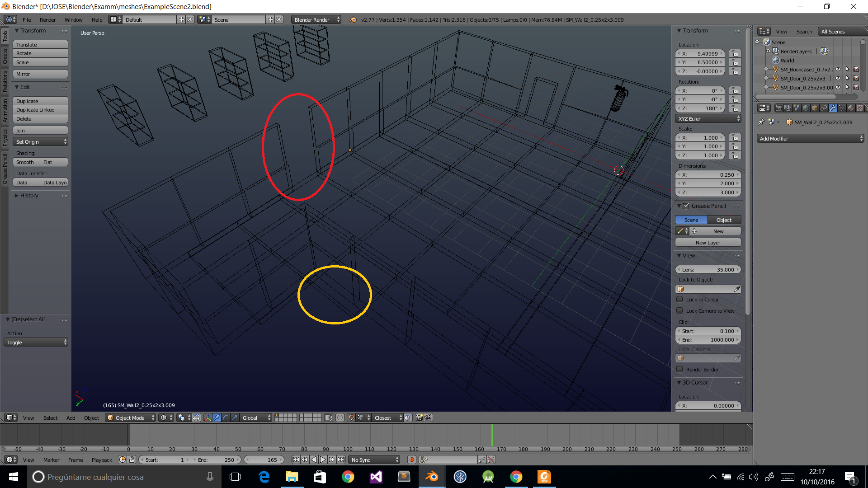868x488 pixels.
Task: Hide SM_Door_0.25x2x3 using its eye icon
Action: (838, 78)
